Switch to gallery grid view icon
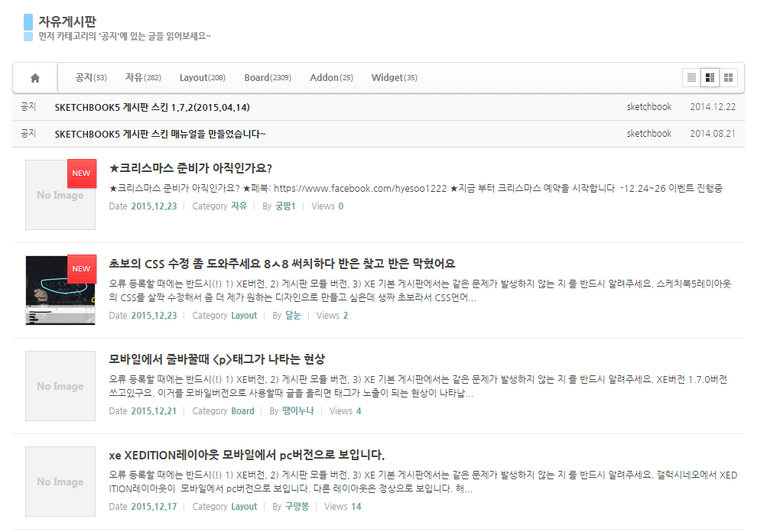Viewport: 767px width, 532px height. click(729, 78)
